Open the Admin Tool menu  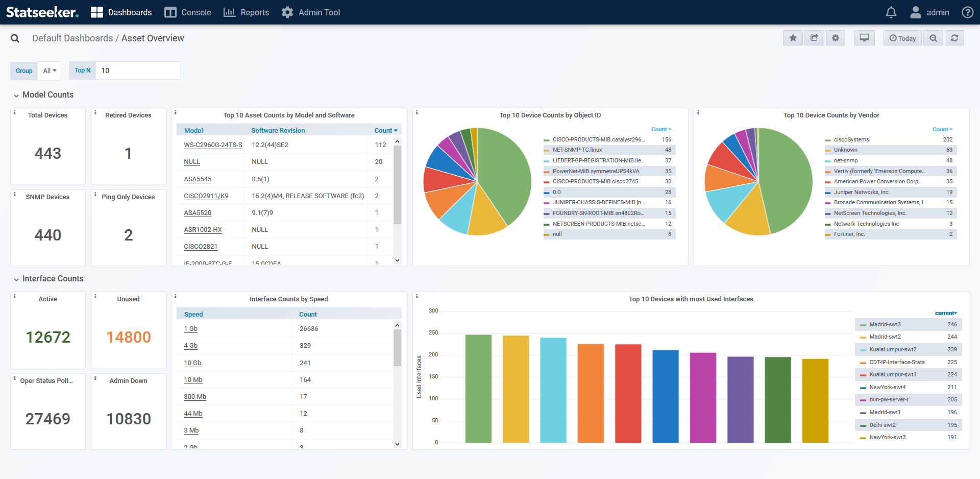[x=310, y=12]
